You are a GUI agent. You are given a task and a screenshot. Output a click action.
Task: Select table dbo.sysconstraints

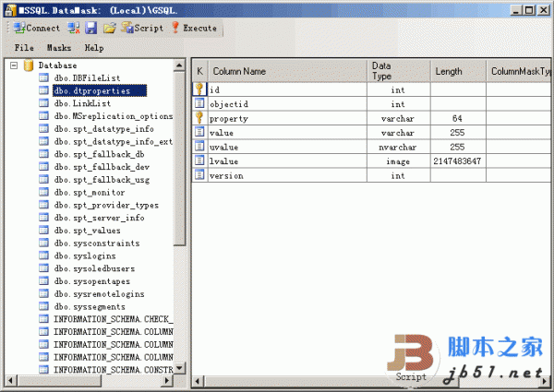point(97,244)
